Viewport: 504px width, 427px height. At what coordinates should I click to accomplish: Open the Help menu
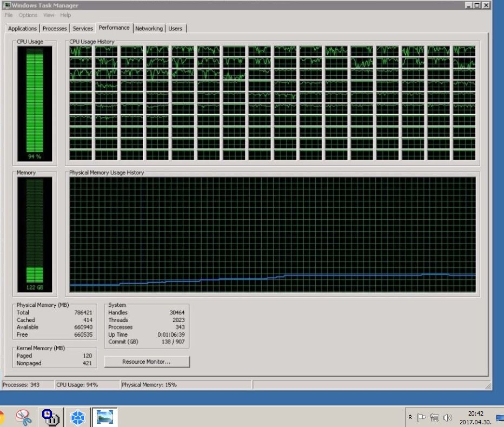click(65, 15)
